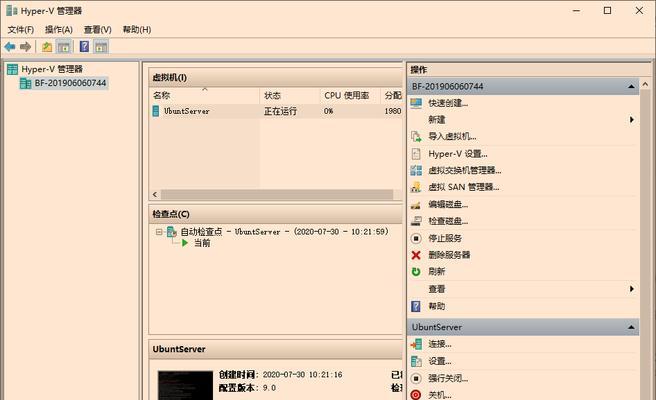Toggle the console tree pane toolbar icon
The width and height of the screenshot is (656, 400).
coord(64,47)
